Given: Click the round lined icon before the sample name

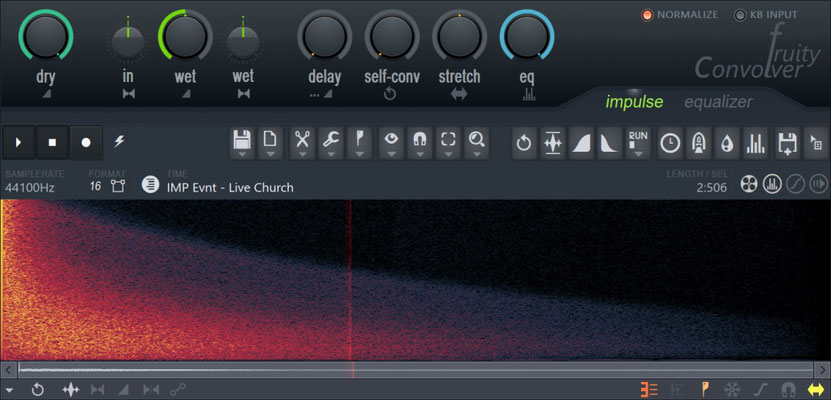Looking at the screenshot, I should 151,185.
